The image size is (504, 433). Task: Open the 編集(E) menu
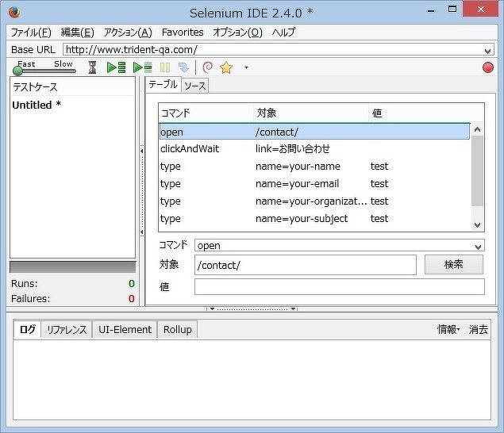click(78, 33)
